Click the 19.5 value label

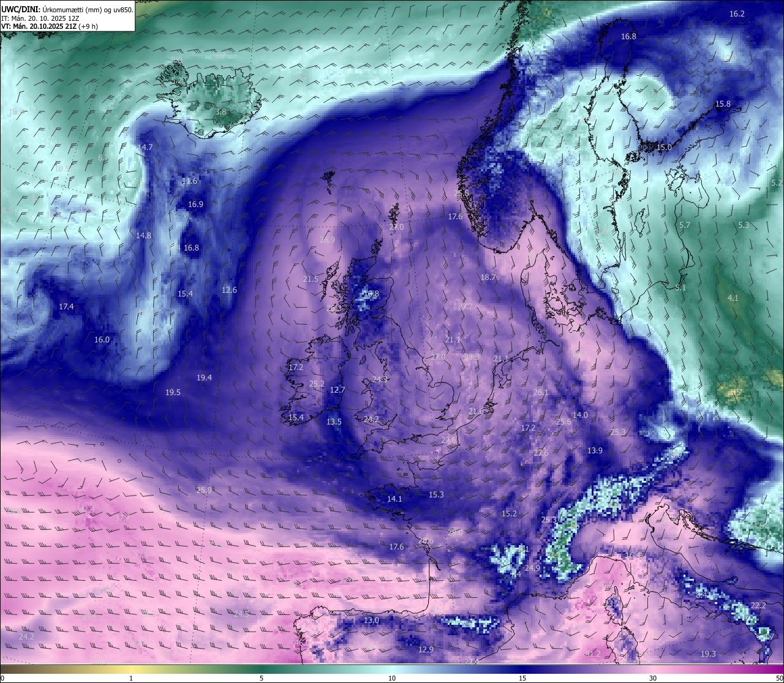pyautogui.click(x=173, y=392)
